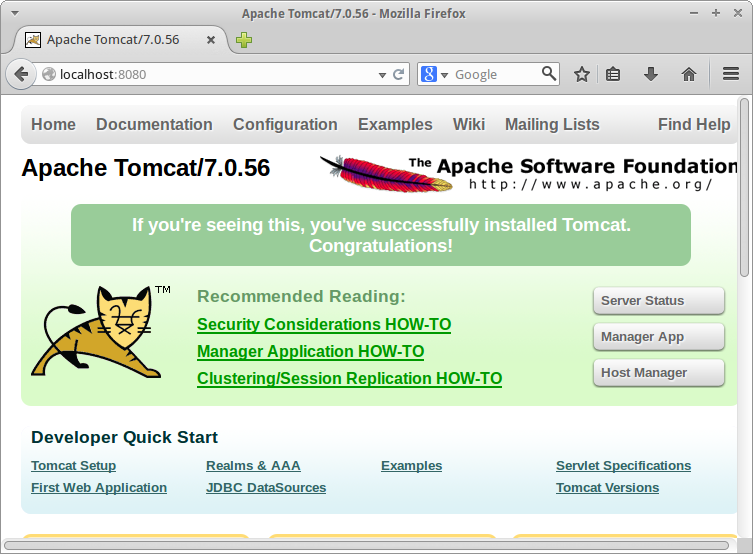Open the search engine selector dropdown arrow

coord(444,75)
